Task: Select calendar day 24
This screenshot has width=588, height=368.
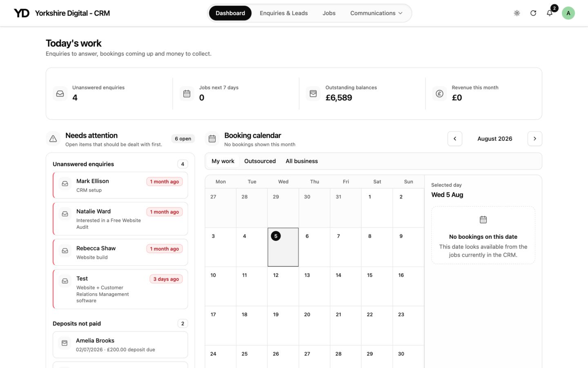Action: pyautogui.click(x=220, y=357)
